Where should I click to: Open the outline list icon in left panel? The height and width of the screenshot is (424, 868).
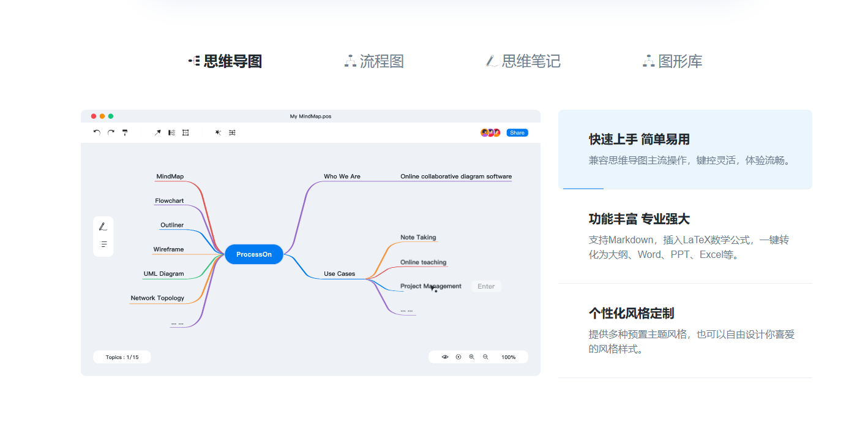(x=103, y=244)
